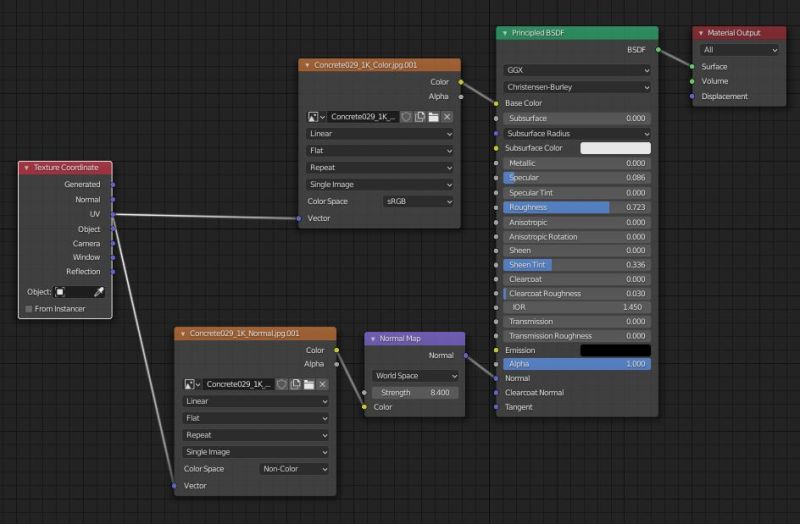Click Clearcoat Roughness slider 0.030
Viewport: 800px width, 524px height.
(x=577, y=293)
